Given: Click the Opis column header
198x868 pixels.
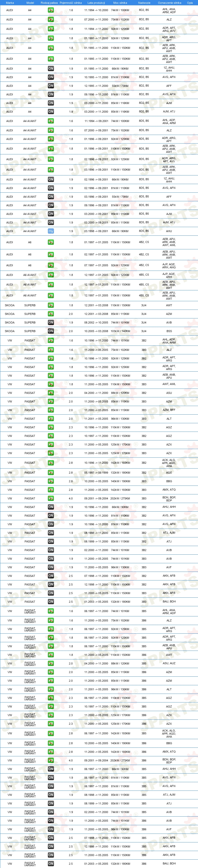Looking at the screenshot, I should click(190, 3).
